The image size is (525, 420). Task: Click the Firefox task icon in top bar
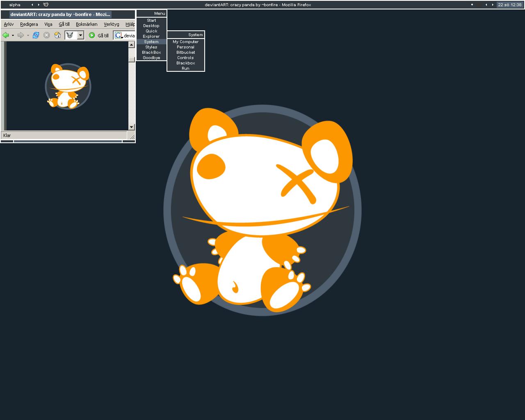[46, 5]
